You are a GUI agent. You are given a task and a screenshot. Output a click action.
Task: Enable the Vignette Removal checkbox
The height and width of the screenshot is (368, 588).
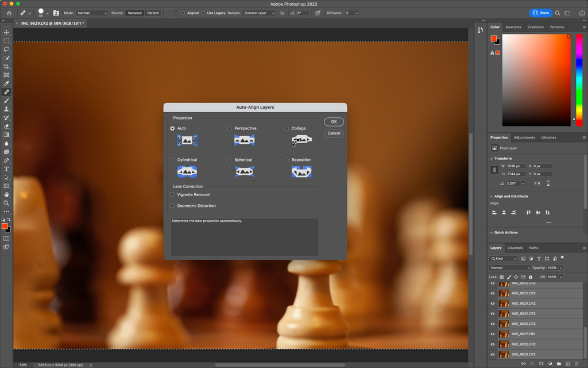(172, 195)
